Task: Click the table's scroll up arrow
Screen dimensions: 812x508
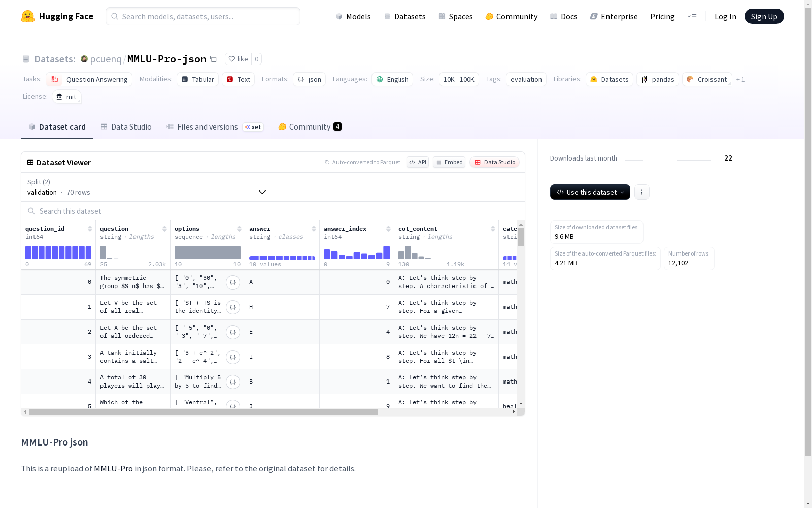Action: click(x=521, y=224)
